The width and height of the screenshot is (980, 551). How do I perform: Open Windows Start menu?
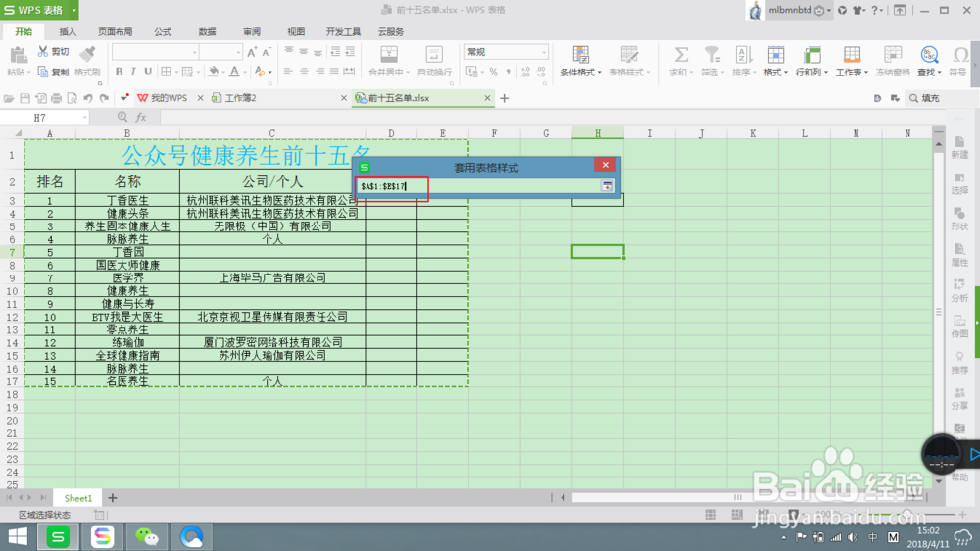coord(18,536)
